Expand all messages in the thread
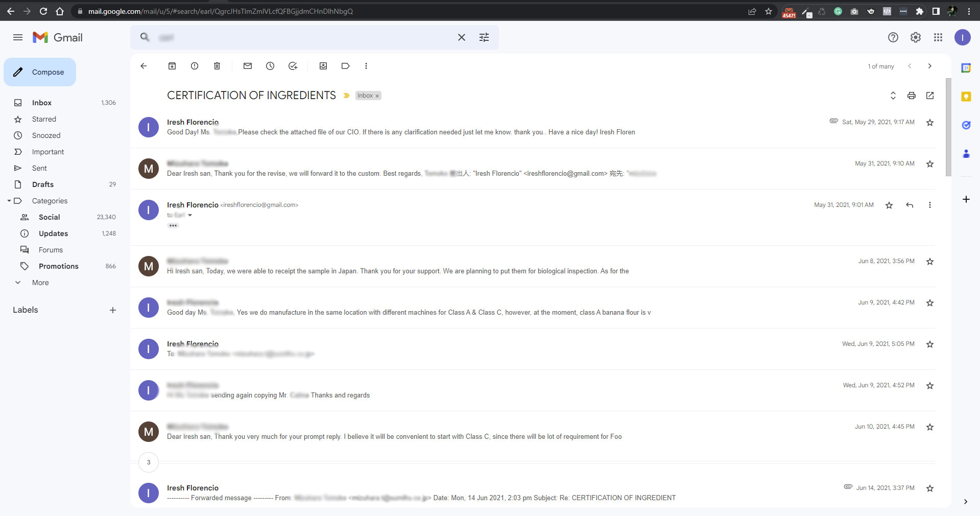980x516 pixels. 893,96
